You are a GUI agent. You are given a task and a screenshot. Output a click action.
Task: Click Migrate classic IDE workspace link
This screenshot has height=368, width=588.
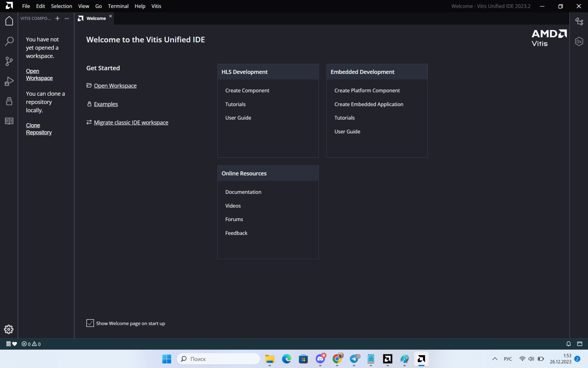click(131, 122)
